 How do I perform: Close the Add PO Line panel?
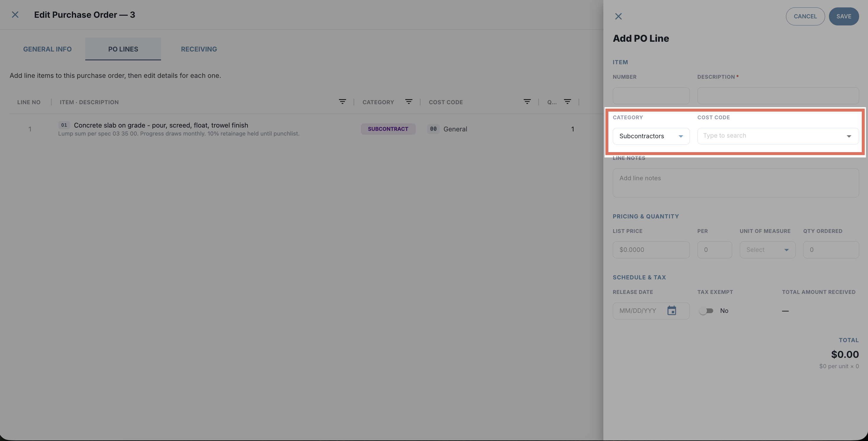[x=618, y=17]
